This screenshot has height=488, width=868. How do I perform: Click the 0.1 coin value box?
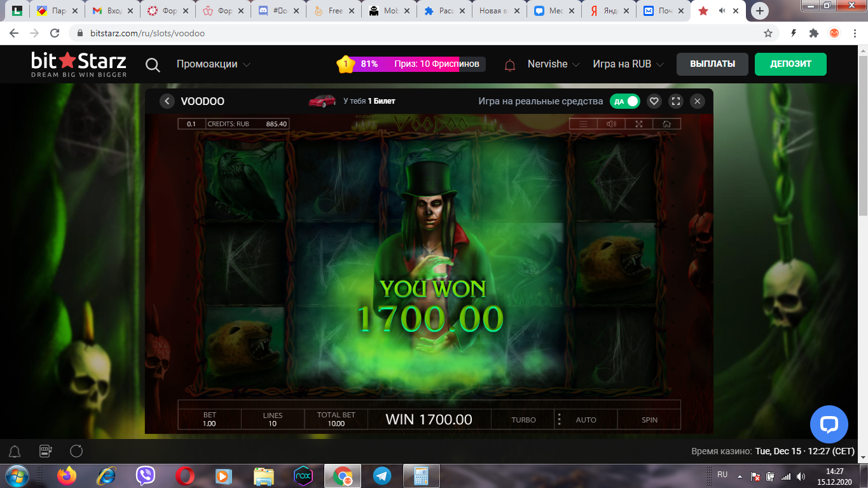coord(191,124)
